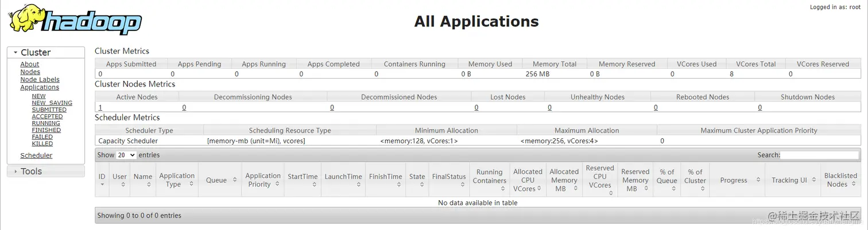The width and height of the screenshot is (868, 230).
Task: Click the Unhealthy Nodes count link
Action: click(x=549, y=107)
